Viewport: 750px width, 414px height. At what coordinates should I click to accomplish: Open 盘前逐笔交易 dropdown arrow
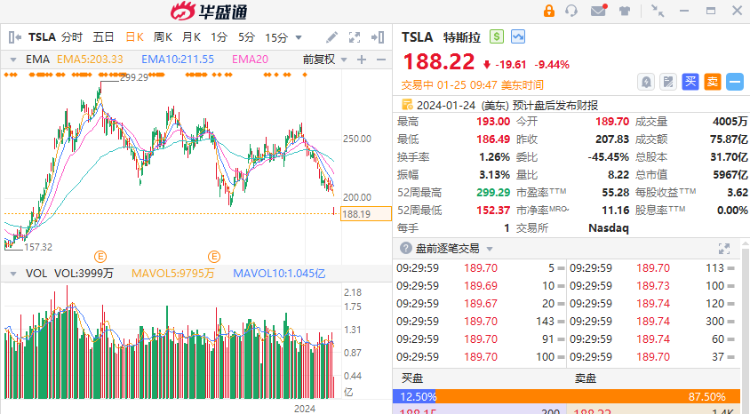tap(489, 249)
